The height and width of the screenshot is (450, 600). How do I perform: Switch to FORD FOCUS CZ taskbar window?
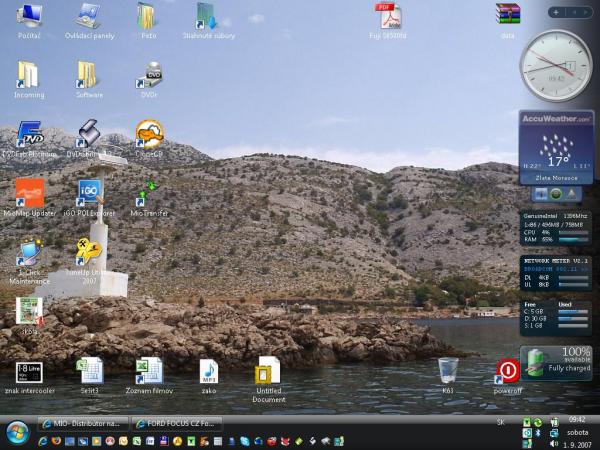point(176,423)
